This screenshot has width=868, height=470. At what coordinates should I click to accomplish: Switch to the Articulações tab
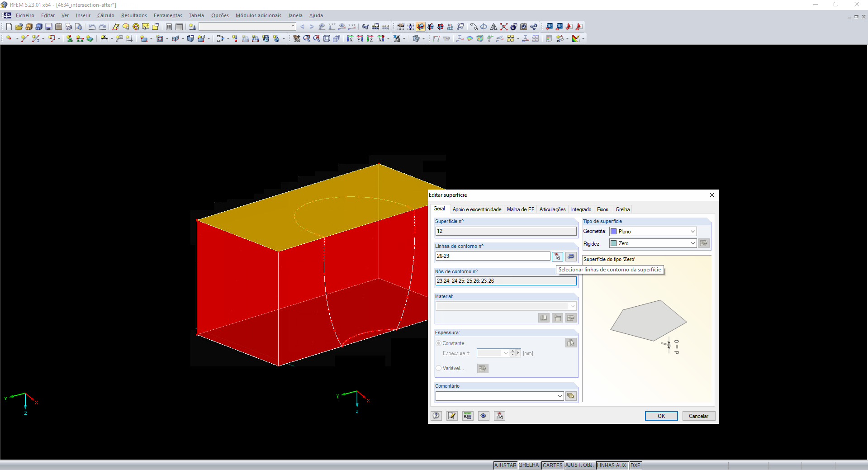[x=552, y=209]
